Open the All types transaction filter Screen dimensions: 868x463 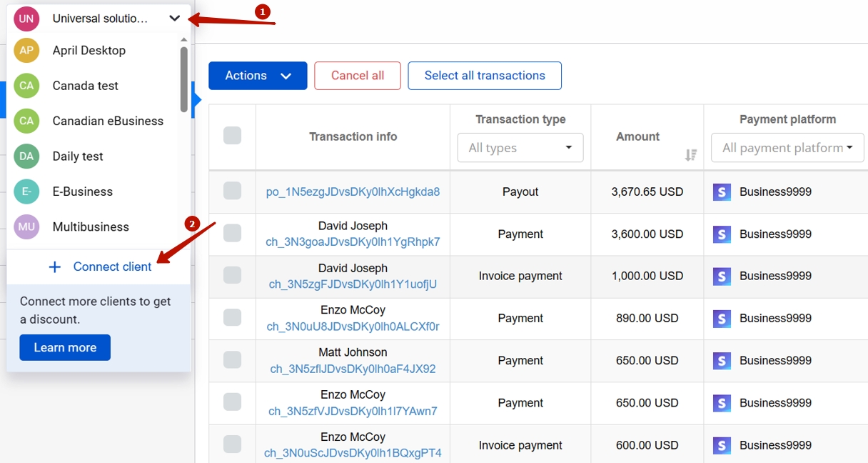pyautogui.click(x=520, y=147)
